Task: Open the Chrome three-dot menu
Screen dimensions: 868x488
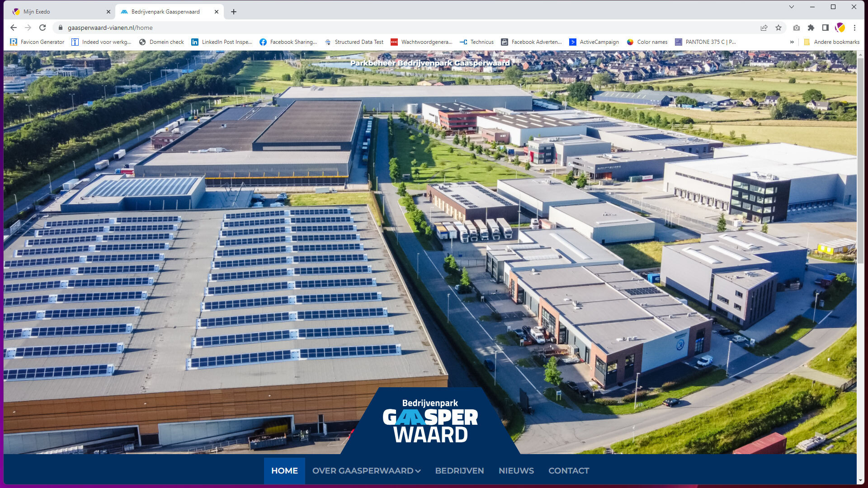Action: [854, 28]
